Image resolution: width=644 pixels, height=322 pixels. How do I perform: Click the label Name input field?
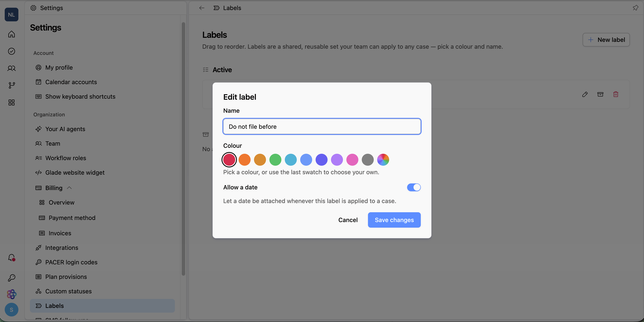click(322, 127)
